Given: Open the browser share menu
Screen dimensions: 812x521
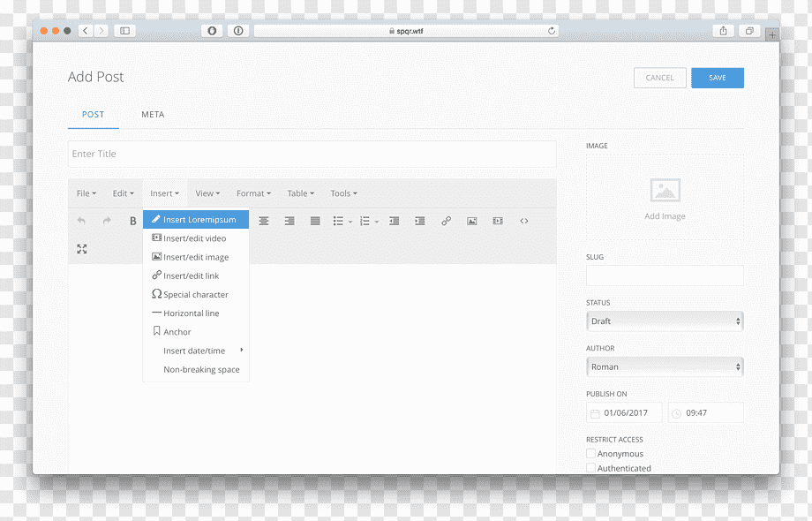Looking at the screenshot, I should (724, 31).
